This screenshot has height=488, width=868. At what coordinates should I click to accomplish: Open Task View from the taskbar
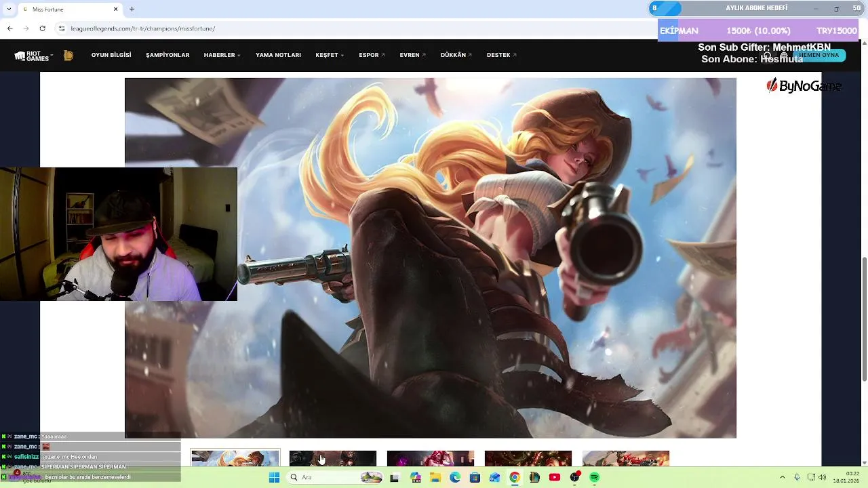(395, 477)
